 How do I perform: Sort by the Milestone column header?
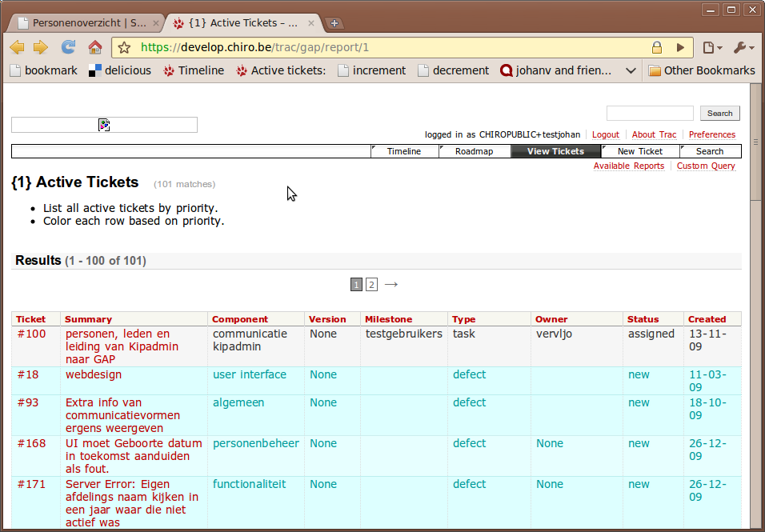389,319
